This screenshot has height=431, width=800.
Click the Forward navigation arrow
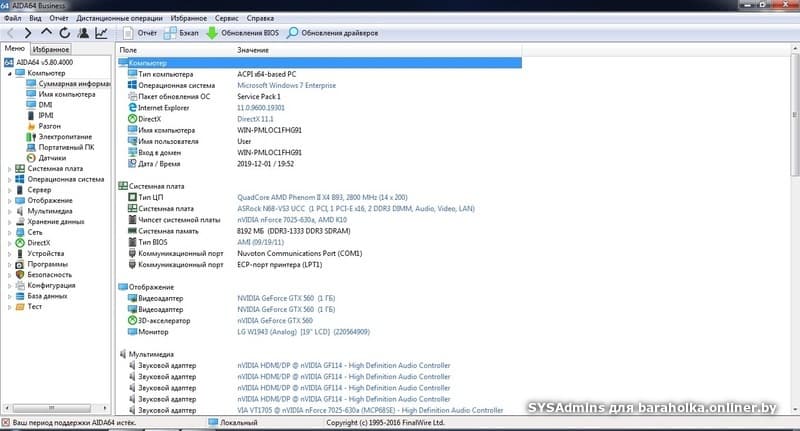pyautogui.click(x=28, y=33)
